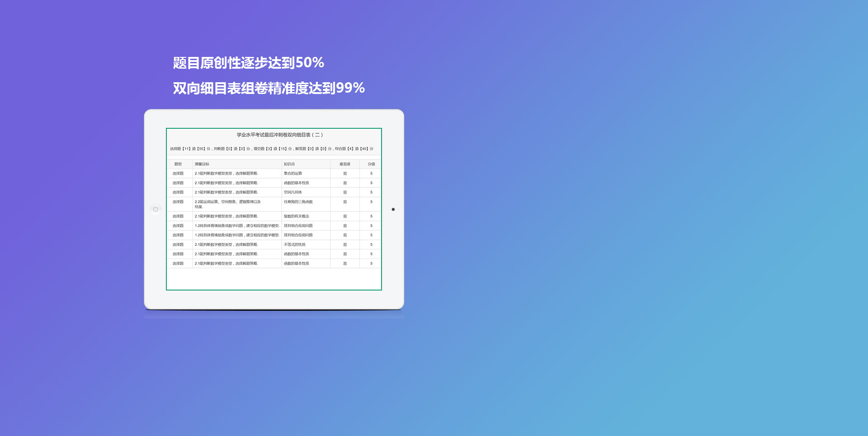The width and height of the screenshot is (868, 436).
Task: Click the headline 双向细目表组卷精准度达到99%
Action: (269, 88)
